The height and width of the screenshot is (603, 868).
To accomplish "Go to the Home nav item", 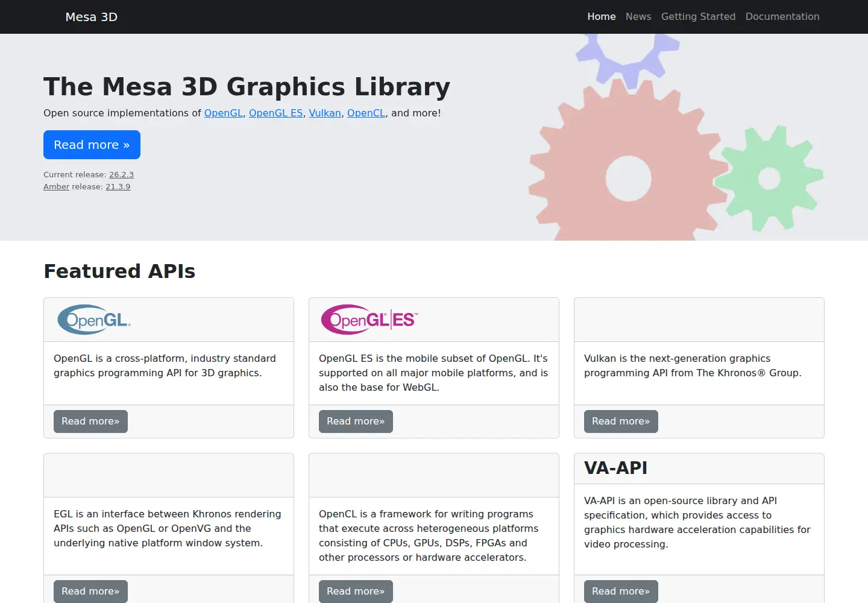I will click(602, 17).
